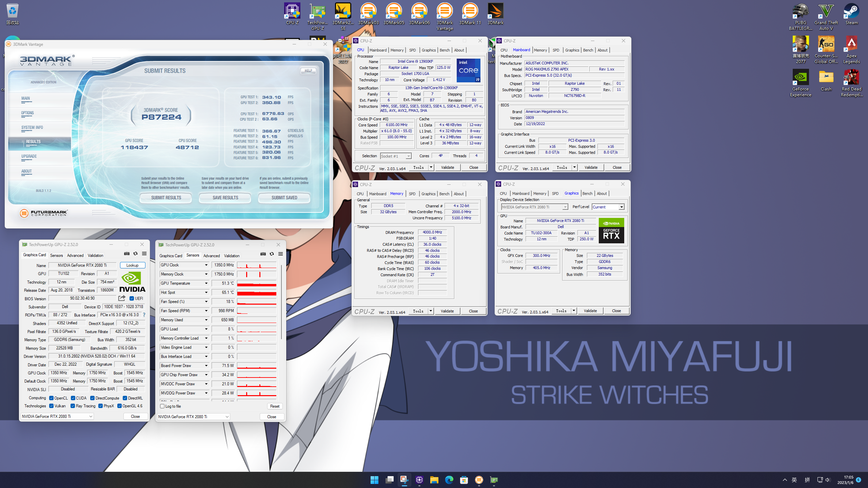Toggle the DirectML checkbox in GPU-Z
Image resolution: width=868 pixels, height=488 pixels.
125,398
